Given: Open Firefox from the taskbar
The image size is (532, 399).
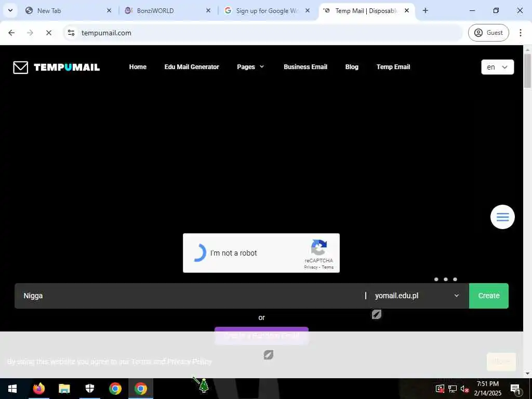Looking at the screenshot, I should (39, 389).
